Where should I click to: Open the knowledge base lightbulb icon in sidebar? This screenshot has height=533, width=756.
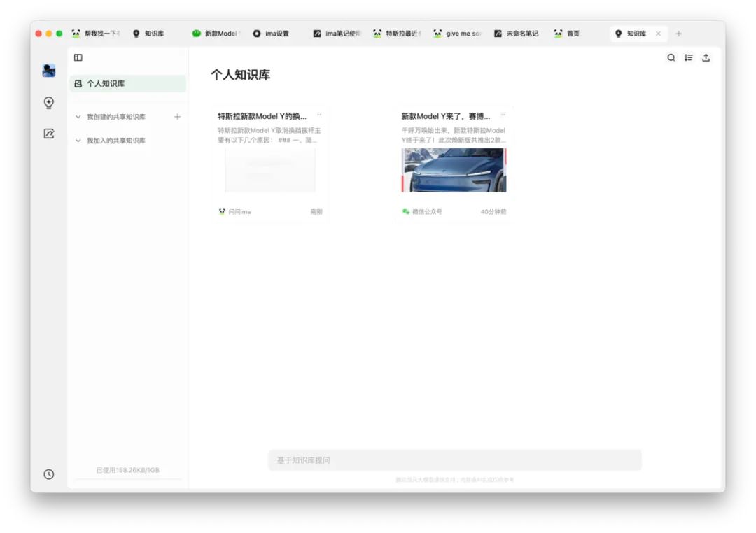coord(49,103)
